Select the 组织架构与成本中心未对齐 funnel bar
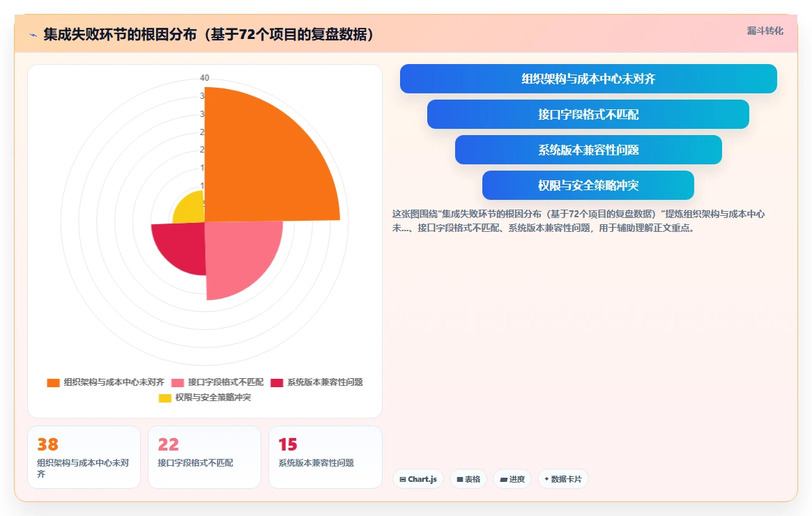This screenshot has width=812, height=516. point(588,79)
